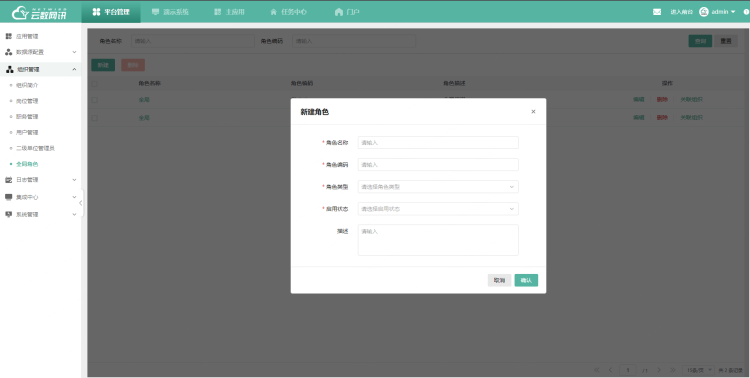Click the 云数网讯 cloud logo
The width and height of the screenshot is (750, 378).
coord(39,13)
